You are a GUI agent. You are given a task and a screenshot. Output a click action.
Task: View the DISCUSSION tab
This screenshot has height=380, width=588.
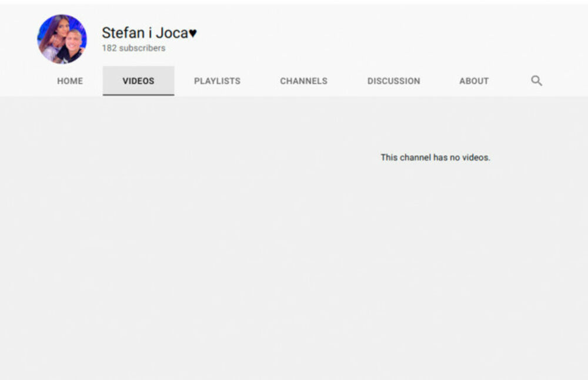tap(393, 81)
